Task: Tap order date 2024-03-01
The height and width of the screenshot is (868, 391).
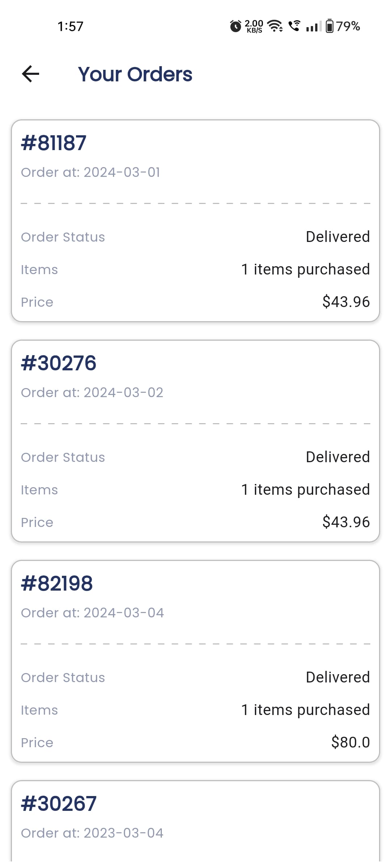Action: [x=91, y=172]
